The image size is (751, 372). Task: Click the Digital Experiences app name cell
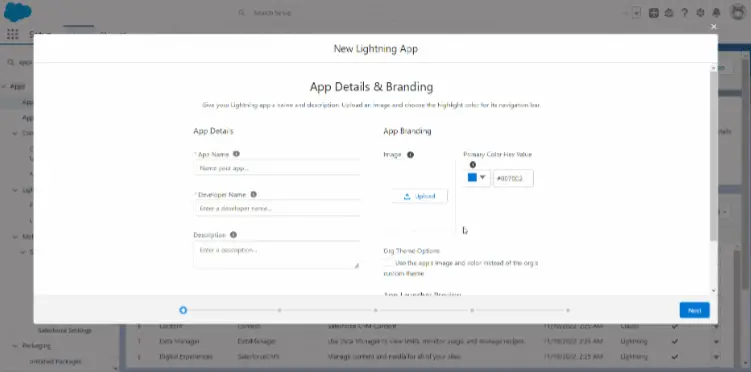(185, 357)
